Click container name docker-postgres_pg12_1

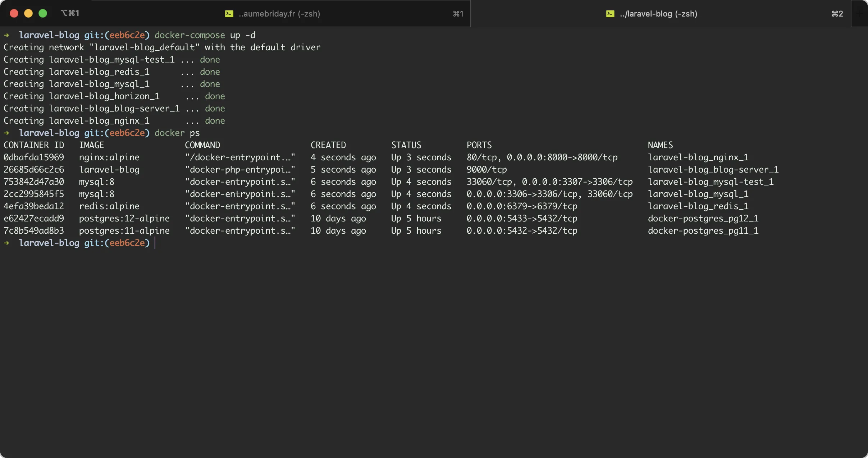[x=703, y=219]
